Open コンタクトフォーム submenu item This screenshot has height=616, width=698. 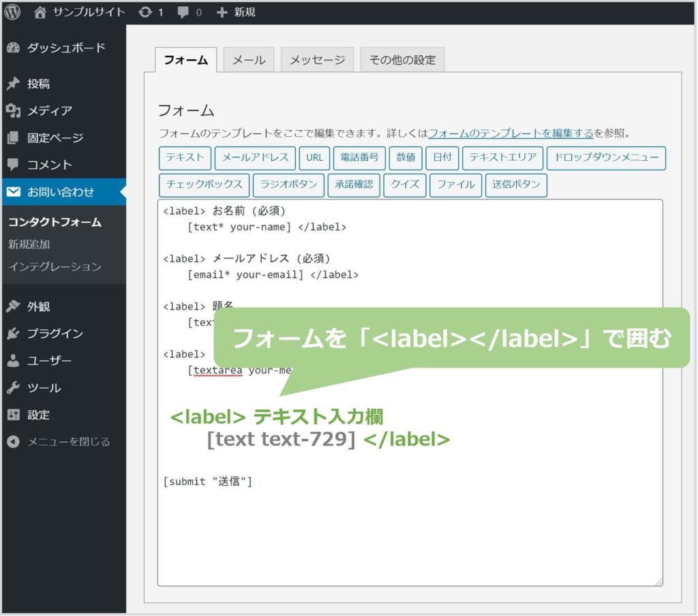tap(55, 221)
